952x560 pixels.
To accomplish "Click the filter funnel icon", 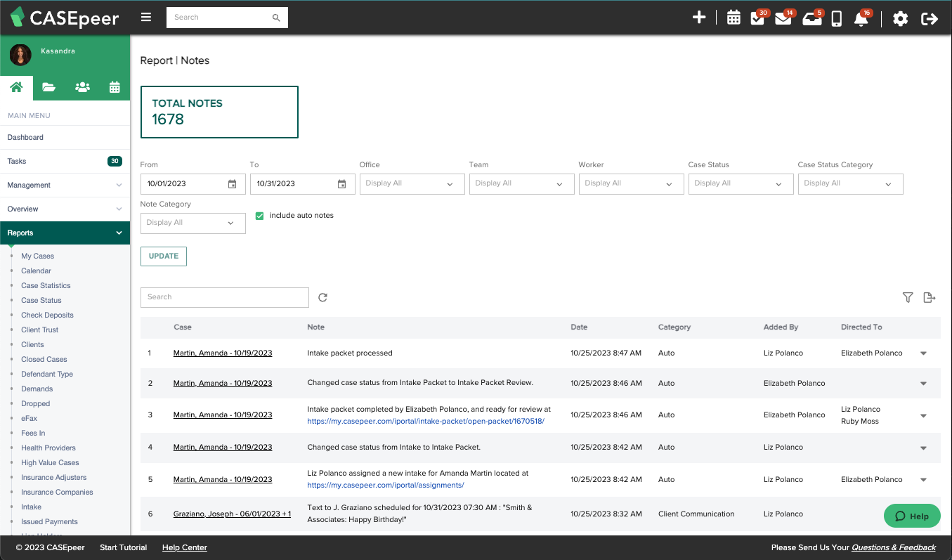I will 908,297.
